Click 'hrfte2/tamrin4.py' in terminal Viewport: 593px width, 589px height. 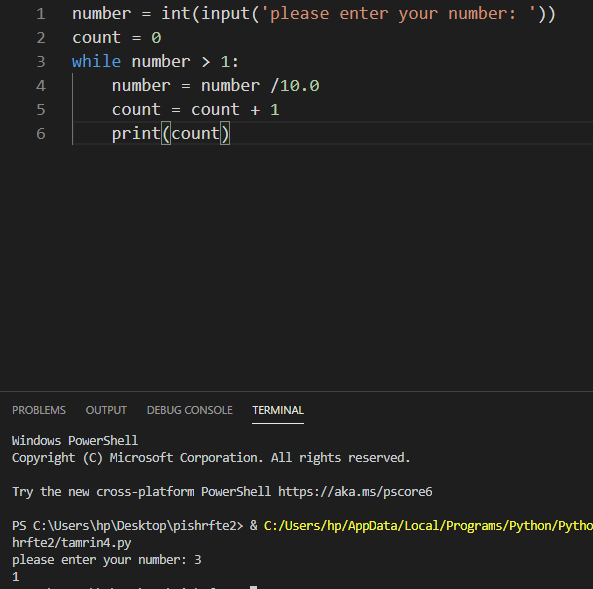click(71, 543)
